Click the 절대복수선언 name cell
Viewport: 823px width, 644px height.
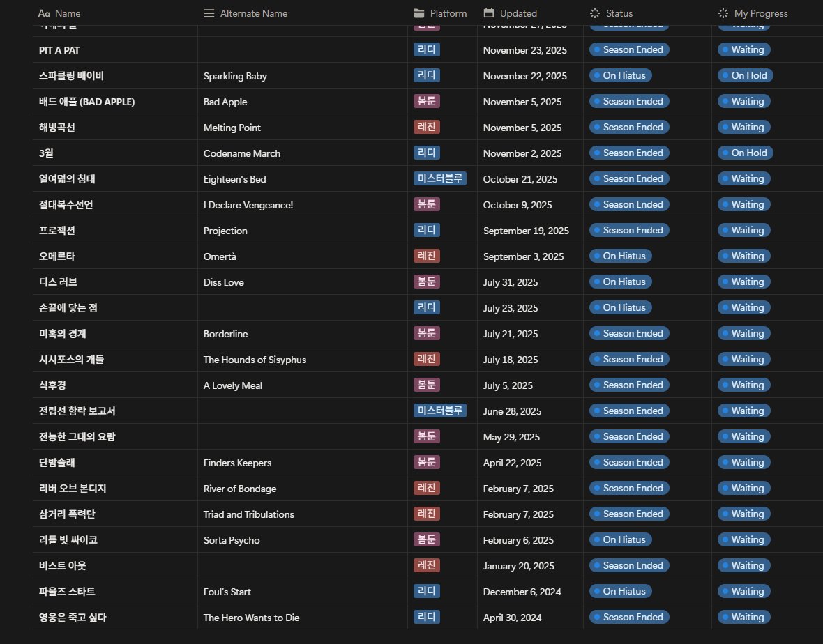66,204
